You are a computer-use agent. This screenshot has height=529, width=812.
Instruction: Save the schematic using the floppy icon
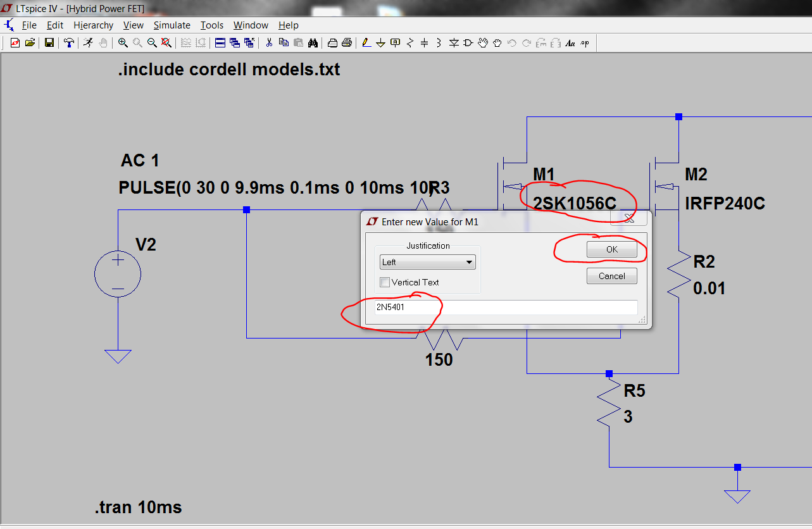click(49, 43)
